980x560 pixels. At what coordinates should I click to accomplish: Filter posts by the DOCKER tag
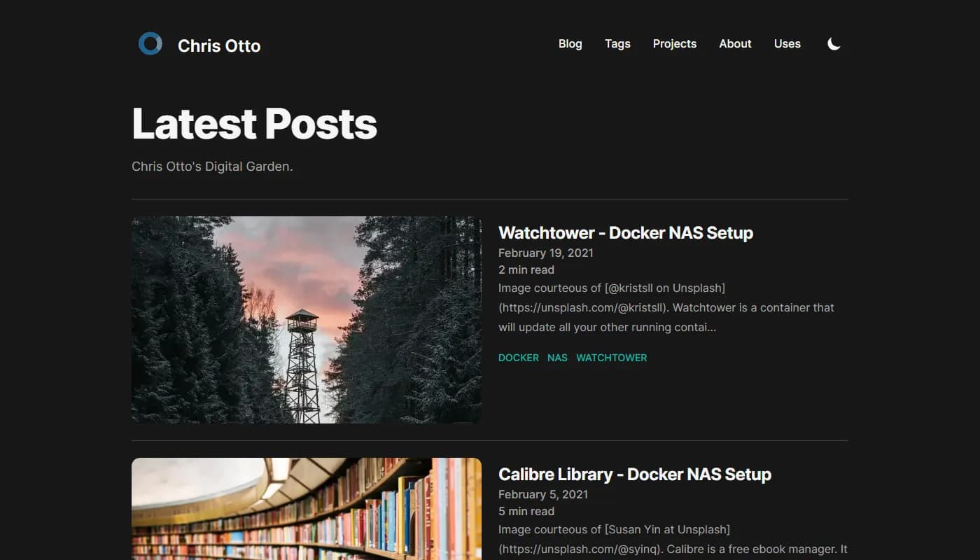coord(519,358)
